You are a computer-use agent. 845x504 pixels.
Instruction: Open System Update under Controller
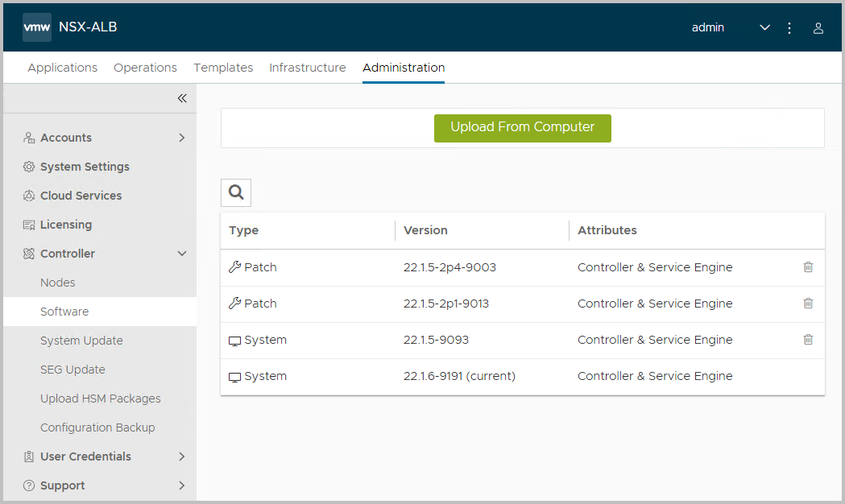[x=81, y=341]
